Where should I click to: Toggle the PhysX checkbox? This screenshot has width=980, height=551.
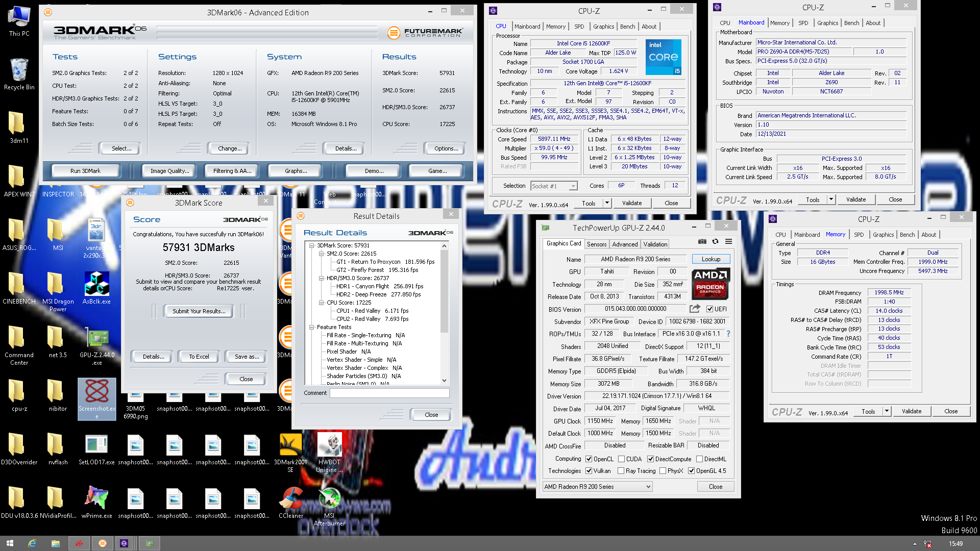pos(663,471)
